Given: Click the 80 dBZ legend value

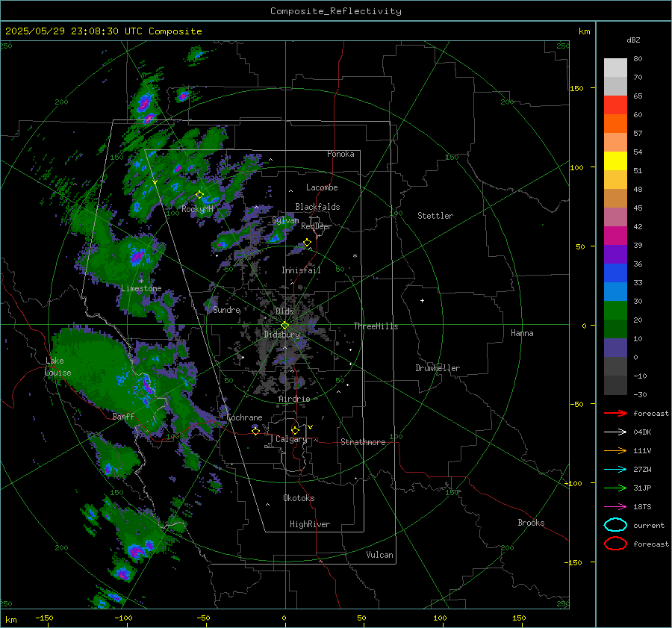Looking at the screenshot, I should point(638,59).
